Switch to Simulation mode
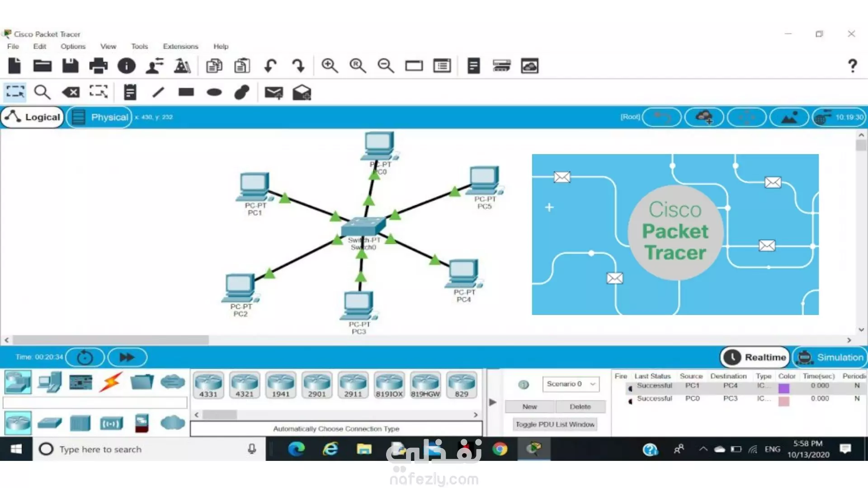 point(830,357)
